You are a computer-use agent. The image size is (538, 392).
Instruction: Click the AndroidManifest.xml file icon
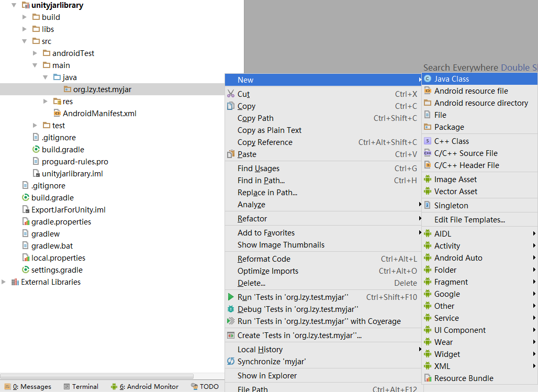[57, 113]
